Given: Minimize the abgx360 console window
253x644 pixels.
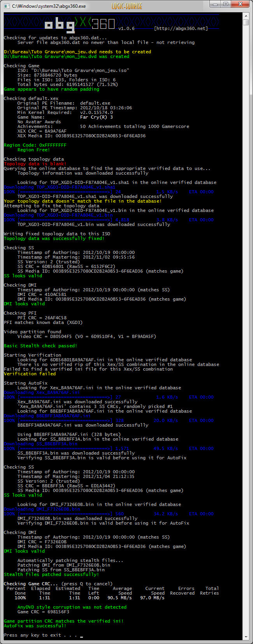Looking at the screenshot, I should point(216,4).
